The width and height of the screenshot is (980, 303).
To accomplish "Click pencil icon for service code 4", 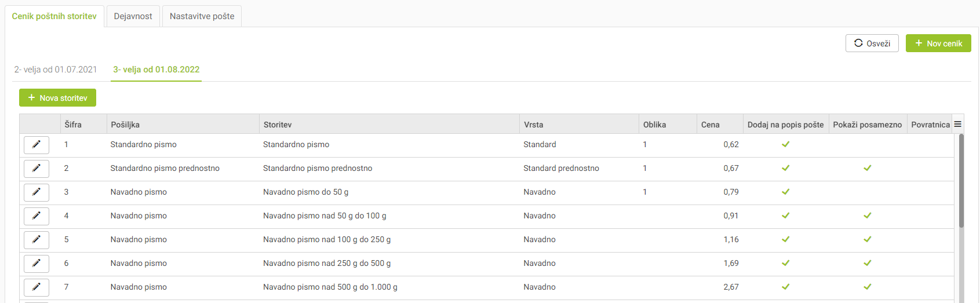I will (x=37, y=216).
